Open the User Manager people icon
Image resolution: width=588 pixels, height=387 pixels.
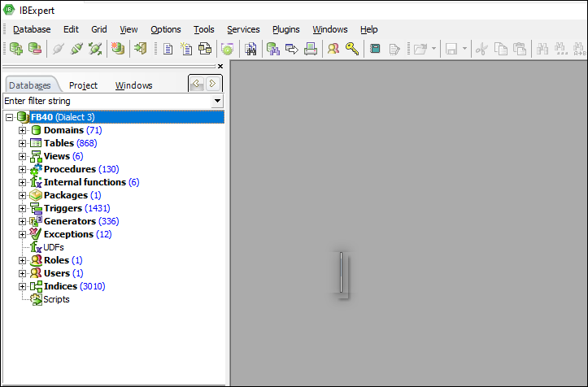[x=333, y=49]
